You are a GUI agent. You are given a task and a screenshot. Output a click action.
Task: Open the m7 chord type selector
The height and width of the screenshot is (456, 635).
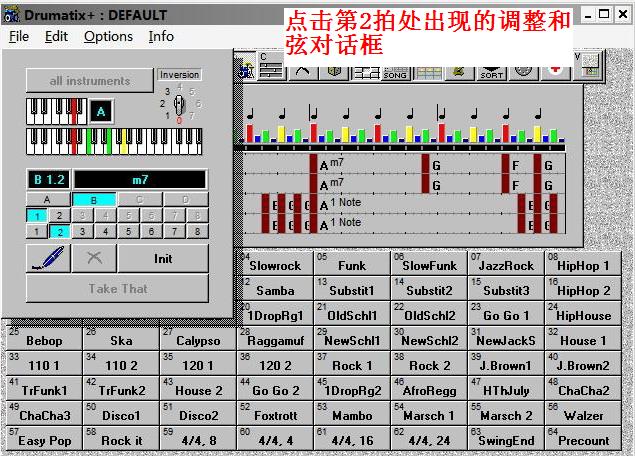140,179
